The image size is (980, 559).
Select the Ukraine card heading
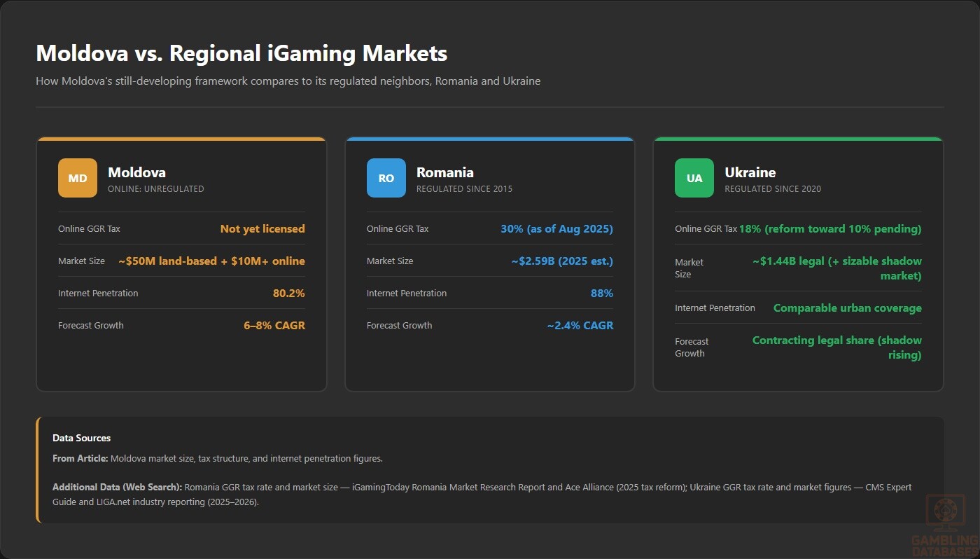[750, 172]
